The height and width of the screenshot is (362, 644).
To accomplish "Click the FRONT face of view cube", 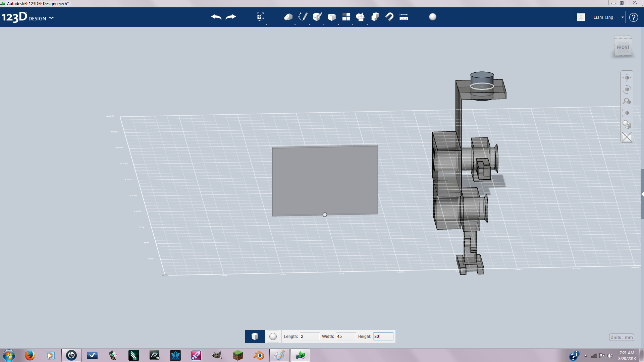I will click(623, 48).
